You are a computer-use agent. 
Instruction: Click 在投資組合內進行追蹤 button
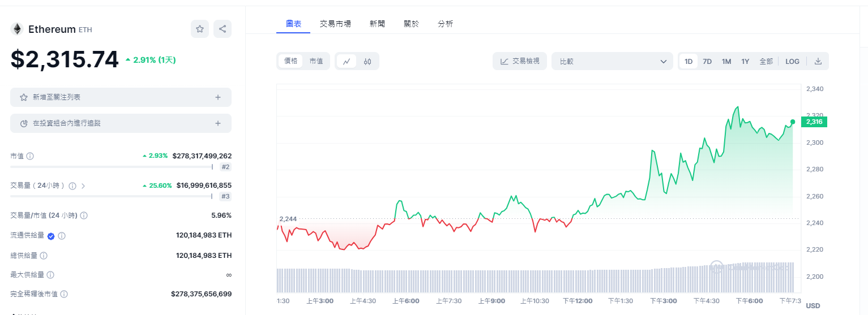point(121,123)
